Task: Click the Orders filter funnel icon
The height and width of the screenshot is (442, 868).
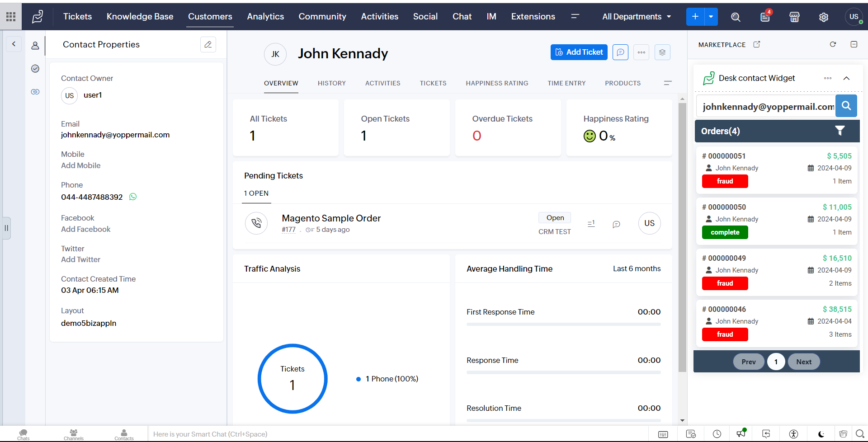Action: tap(840, 131)
